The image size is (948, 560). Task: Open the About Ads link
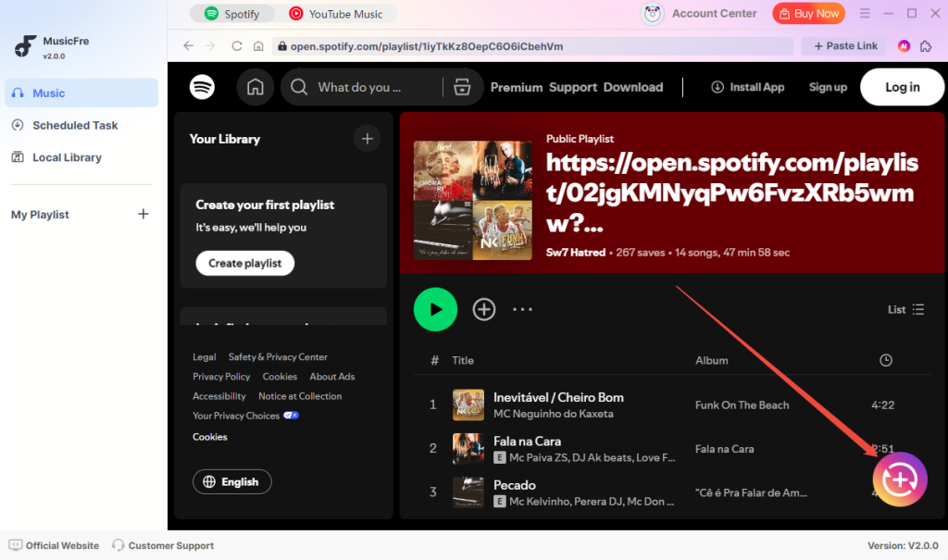tap(332, 376)
